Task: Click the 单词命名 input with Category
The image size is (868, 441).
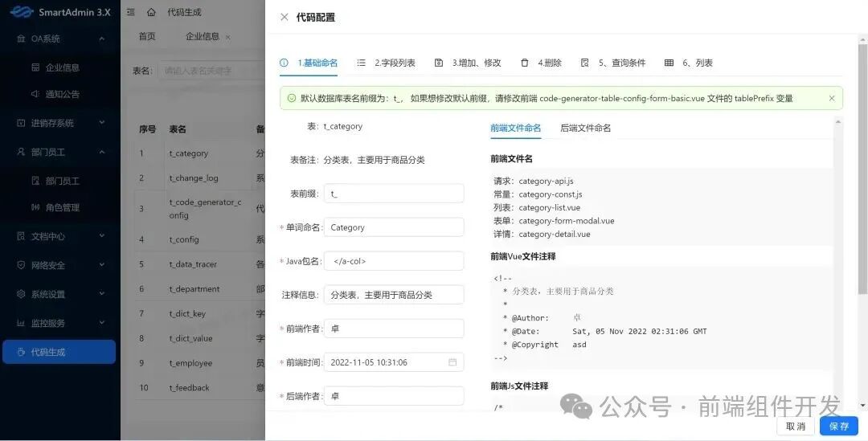Action: [394, 227]
